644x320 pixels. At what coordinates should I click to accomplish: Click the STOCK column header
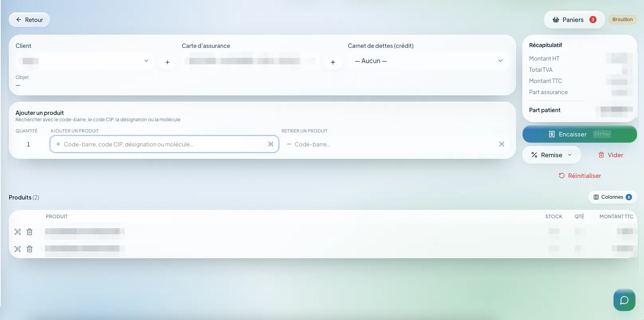click(554, 217)
